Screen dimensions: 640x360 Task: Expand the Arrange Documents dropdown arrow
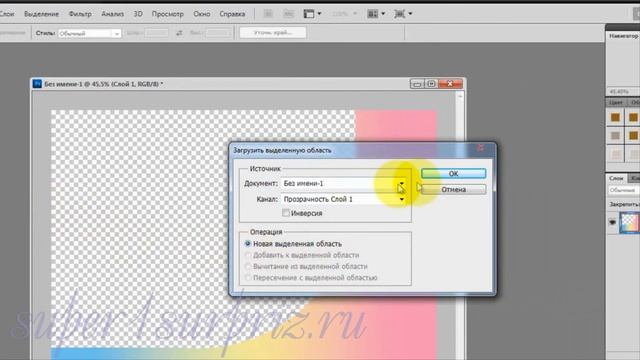pos(383,14)
